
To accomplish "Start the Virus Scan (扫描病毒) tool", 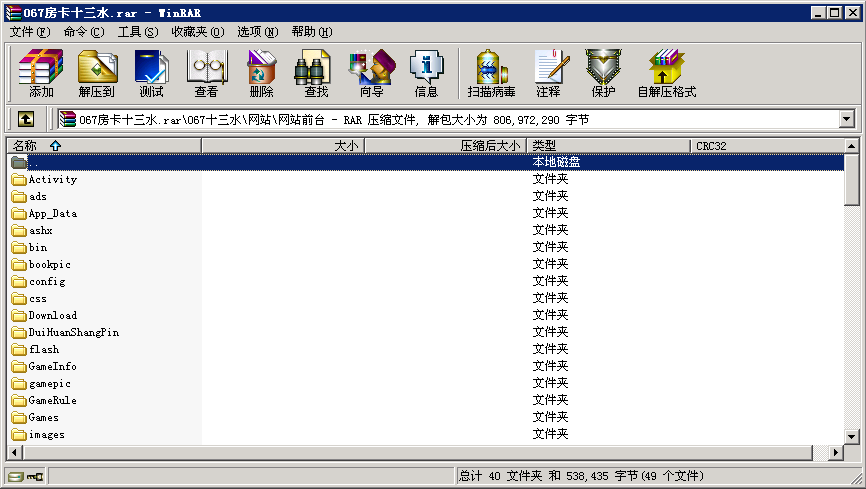I will click(491, 73).
